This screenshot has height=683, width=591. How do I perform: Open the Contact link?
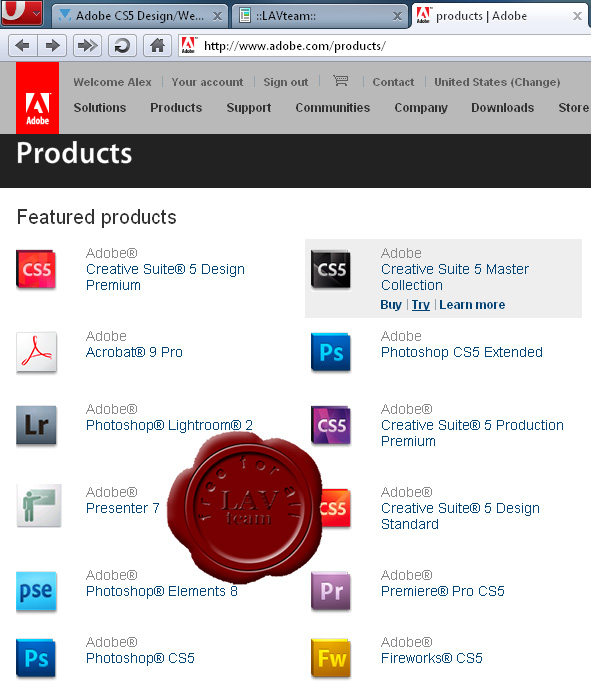(393, 82)
